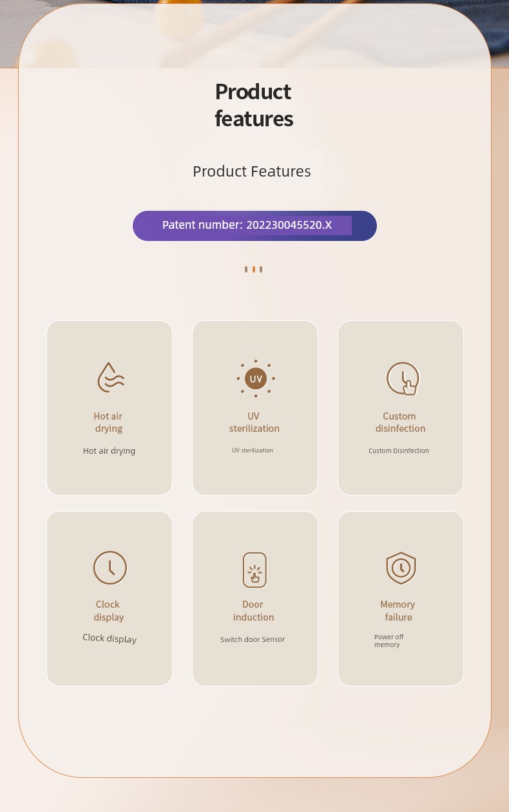Click the blurred photo banner at top
Screen dimensions: 509x812
click(x=254, y=34)
